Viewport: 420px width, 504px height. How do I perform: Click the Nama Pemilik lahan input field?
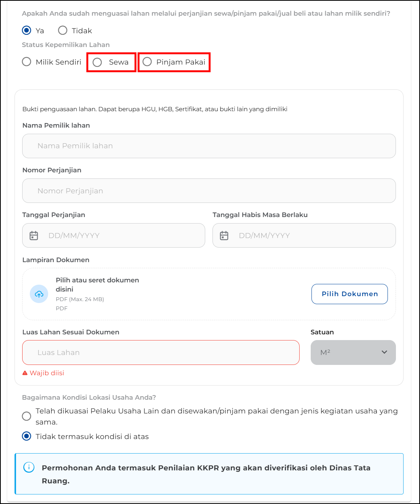point(209,146)
